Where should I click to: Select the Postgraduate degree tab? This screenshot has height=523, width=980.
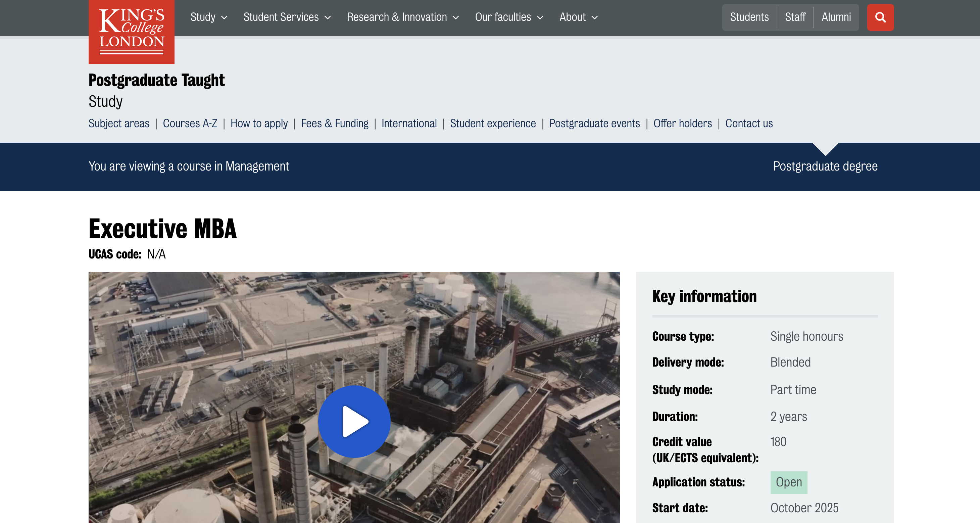(825, 167)
